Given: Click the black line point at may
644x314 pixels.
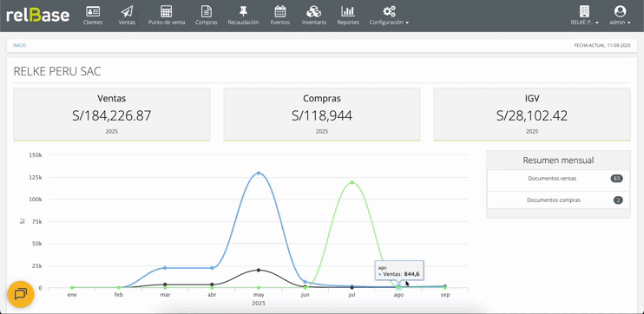Looking at the screenshot, I should (259, 270).
